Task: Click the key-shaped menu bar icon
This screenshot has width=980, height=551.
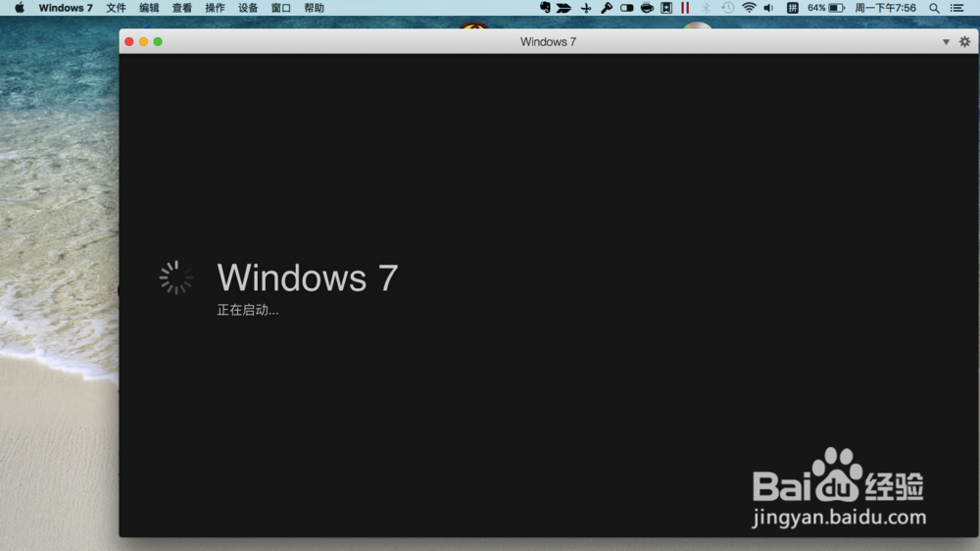Action: [607, 8]
